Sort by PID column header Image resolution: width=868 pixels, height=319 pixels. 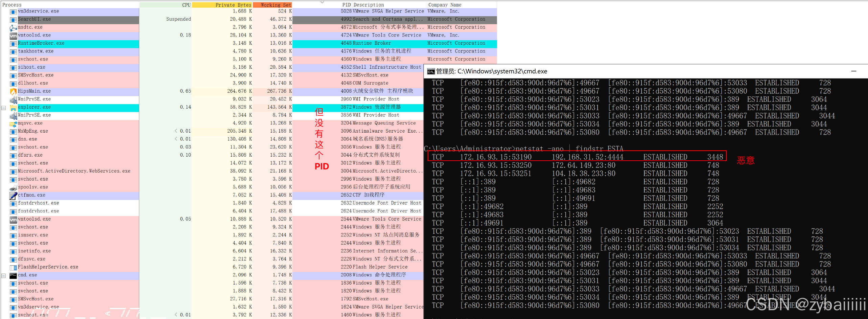(x=347, y=5)
